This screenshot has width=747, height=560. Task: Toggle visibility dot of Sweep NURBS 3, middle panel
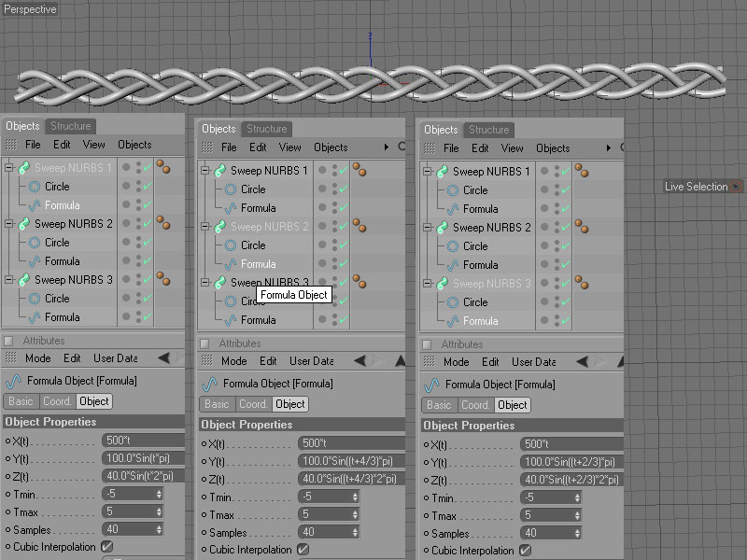click(x=322, y=280)
